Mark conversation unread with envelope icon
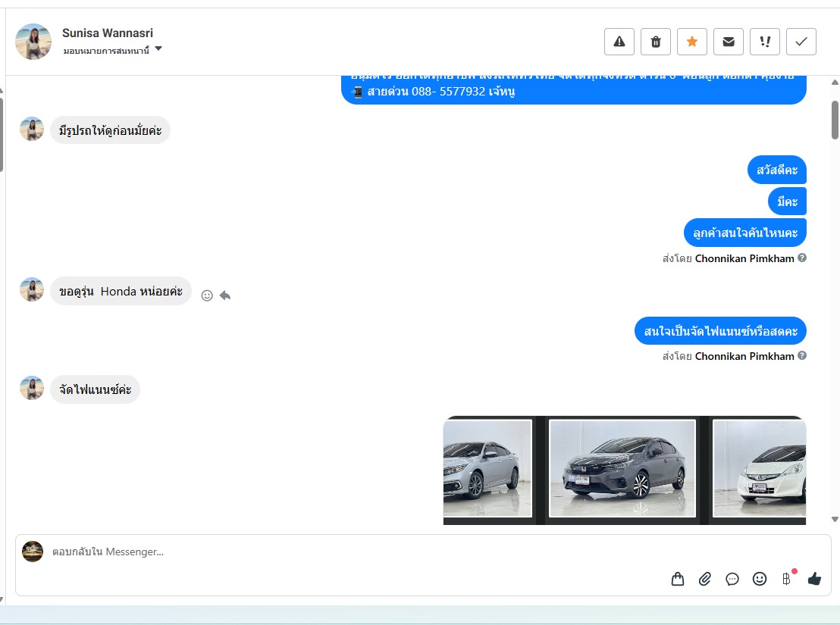The height and width of the screenshot is (625, 840). click(x=729, y=42)
